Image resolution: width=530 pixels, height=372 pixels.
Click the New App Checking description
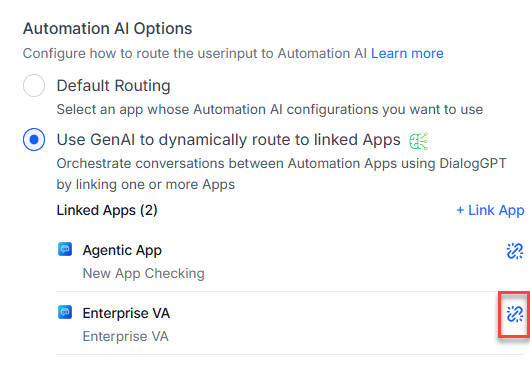(144, 273)
